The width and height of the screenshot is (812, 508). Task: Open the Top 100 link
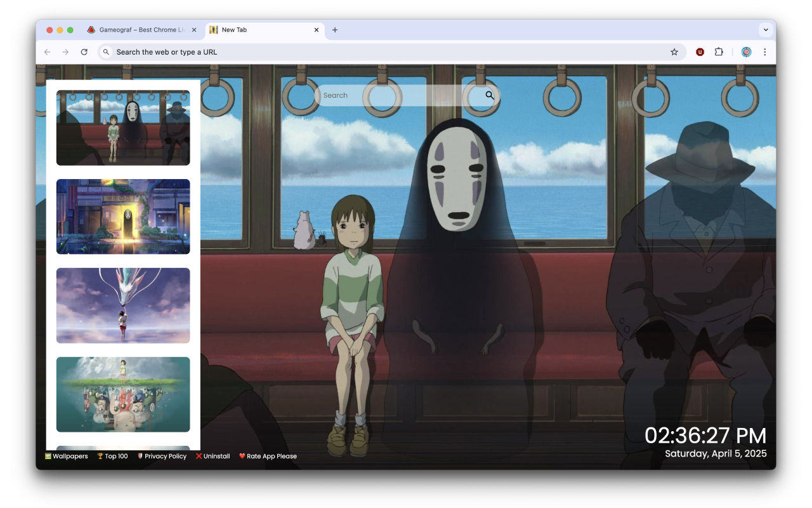[112, 456]
